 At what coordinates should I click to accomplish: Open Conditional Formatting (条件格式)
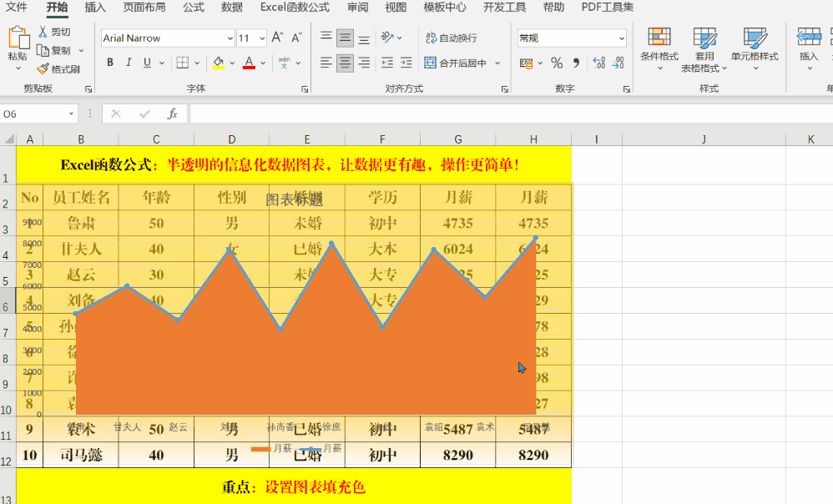pyautogui.click(x=659, y=49)
